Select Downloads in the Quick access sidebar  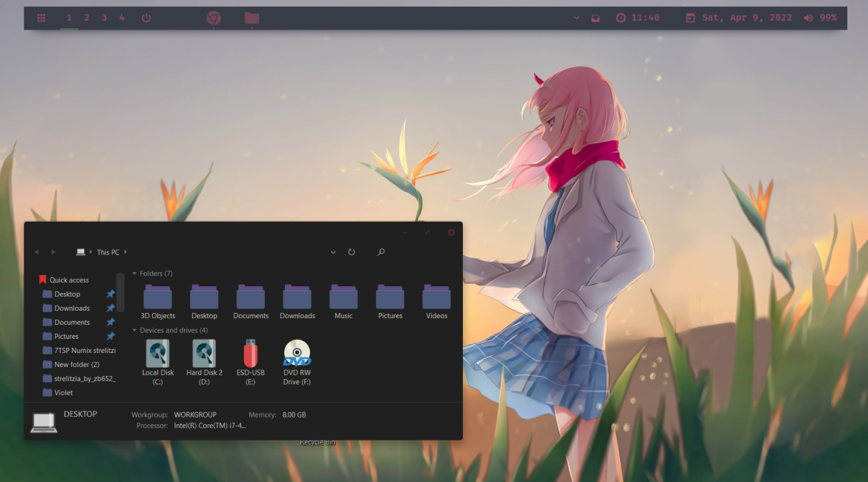(x=72, y=308)
